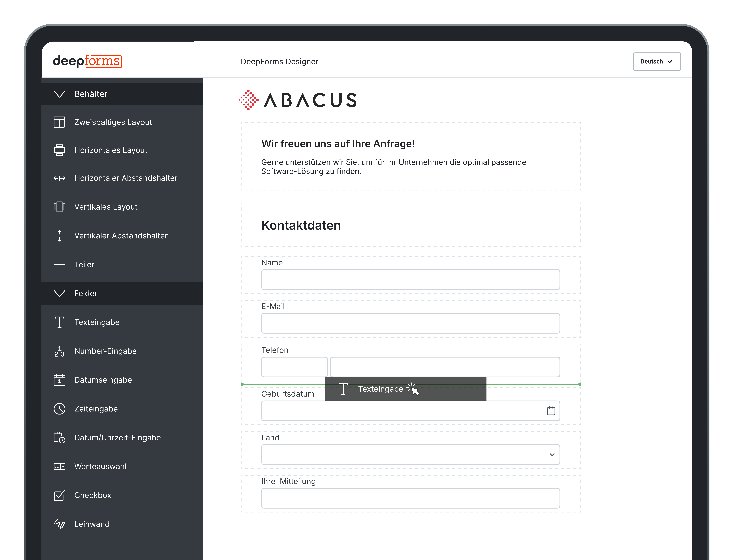Select the Kontaktdaten heading block
This screenshot has width=736, height=560.
pos(301,225)
